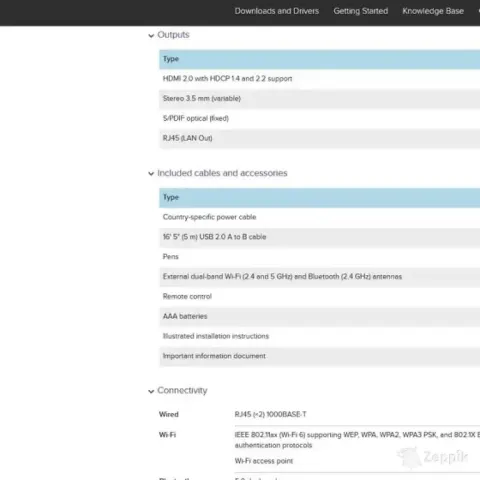Click accessories table Type header
Screen dimensions: 480x480
[x=319, y=197]
